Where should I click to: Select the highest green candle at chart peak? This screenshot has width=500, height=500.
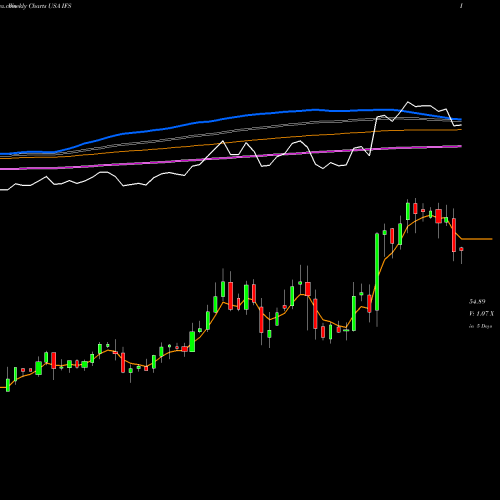tap(408, 211)
